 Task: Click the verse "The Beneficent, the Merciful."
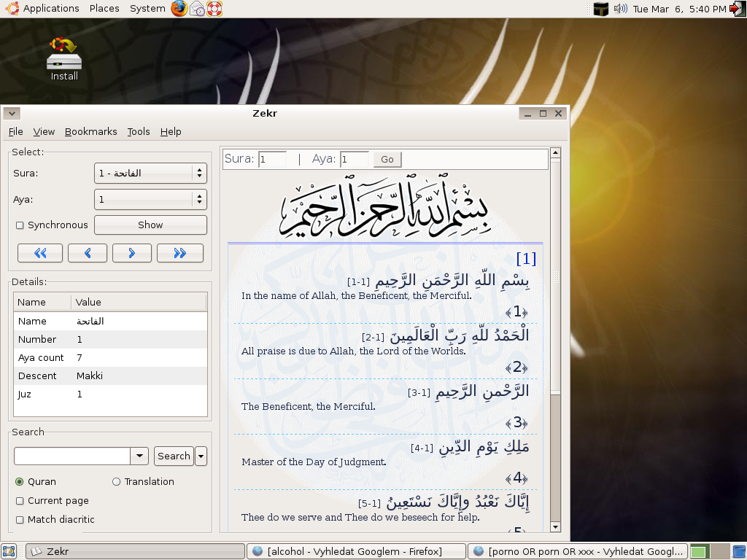[x=309, y=407]
